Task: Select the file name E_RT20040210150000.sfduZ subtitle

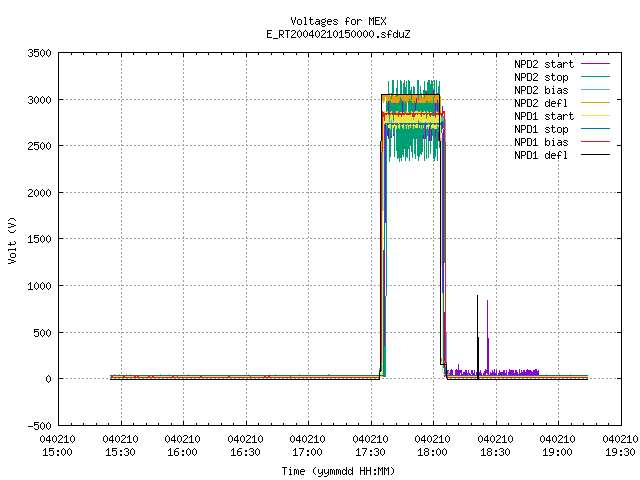Action: point(338,34)
